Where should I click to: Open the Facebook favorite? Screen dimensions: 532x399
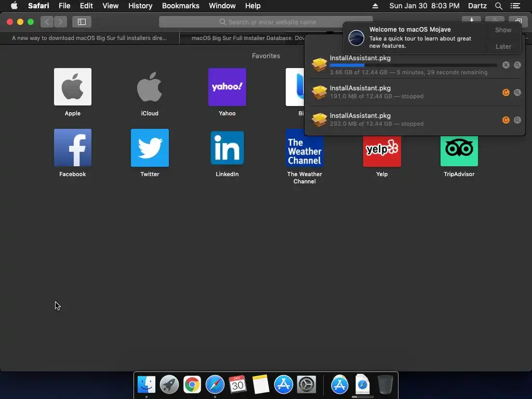coord(73,148)
